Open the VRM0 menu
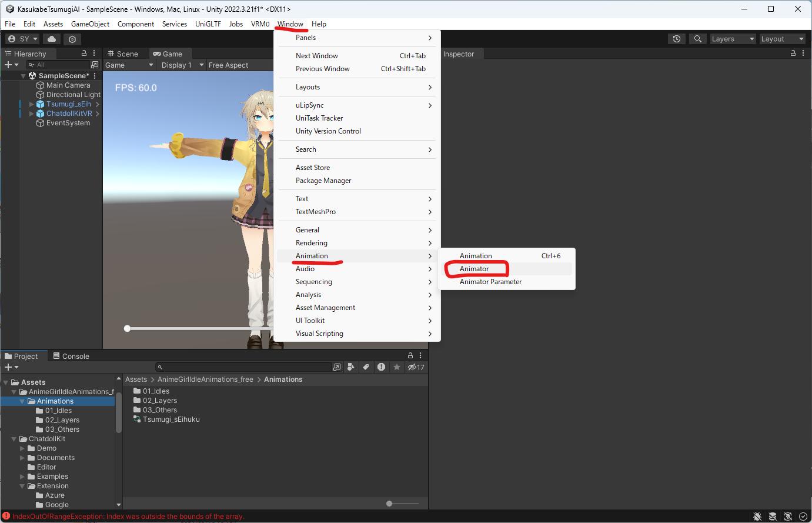The width and height of the screenshot is (812, 523). (260, 24)
